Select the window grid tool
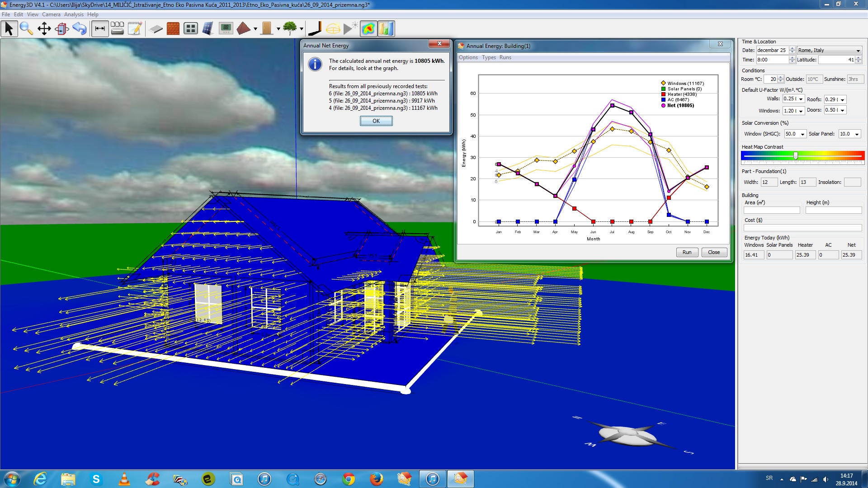The height and width of the screenshot is (488, 868). [x=191, y=29]
